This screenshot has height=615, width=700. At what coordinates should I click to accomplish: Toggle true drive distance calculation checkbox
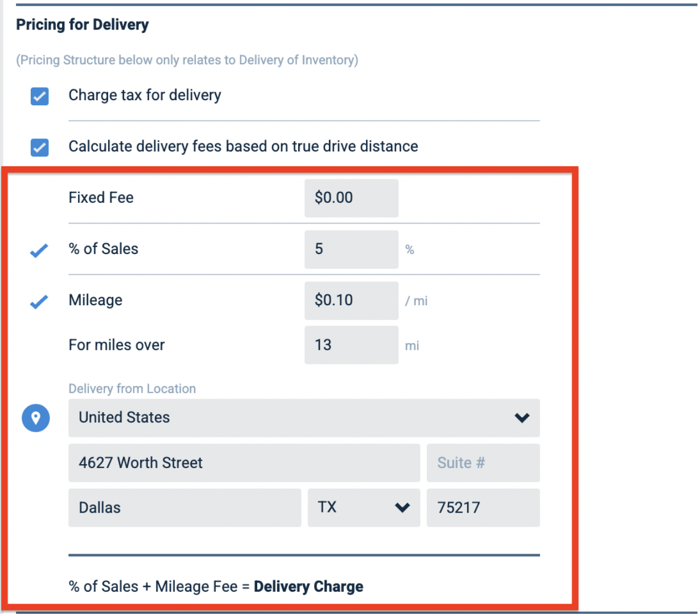coord(39,147)
